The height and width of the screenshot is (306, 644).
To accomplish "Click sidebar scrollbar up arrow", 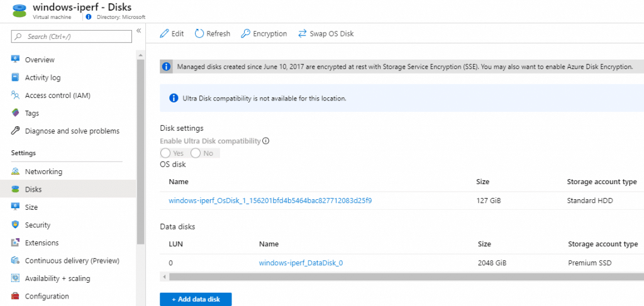I will (x=140, y=55).
